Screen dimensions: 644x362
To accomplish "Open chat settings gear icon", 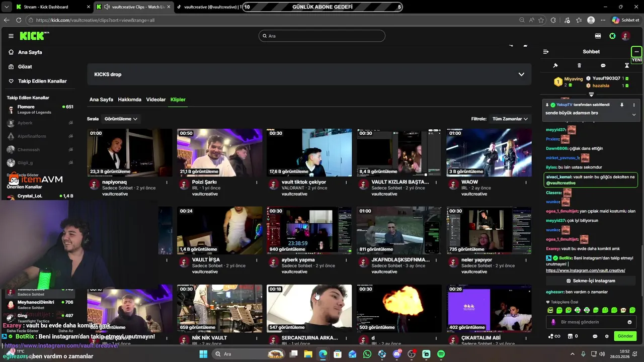I will tap(607, 336).
